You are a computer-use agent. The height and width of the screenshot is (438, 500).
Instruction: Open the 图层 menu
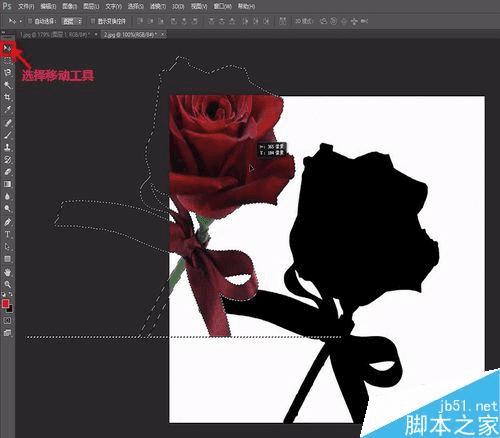pyautogui.click(x=91, y=6)
